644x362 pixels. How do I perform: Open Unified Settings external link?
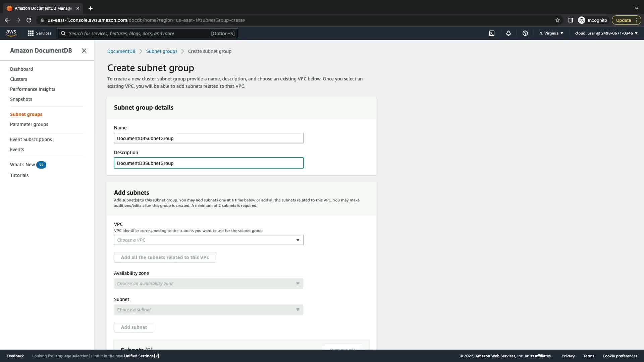141,356
